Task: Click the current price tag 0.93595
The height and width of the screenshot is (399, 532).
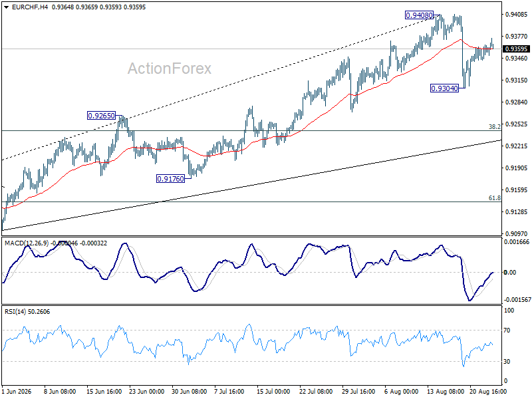Action: click(516, 49)
